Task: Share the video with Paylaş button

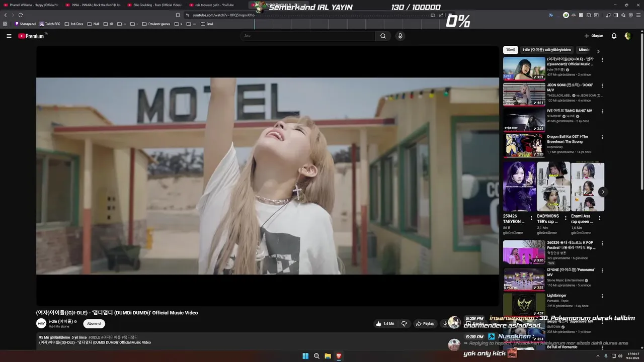Action: 425,324
